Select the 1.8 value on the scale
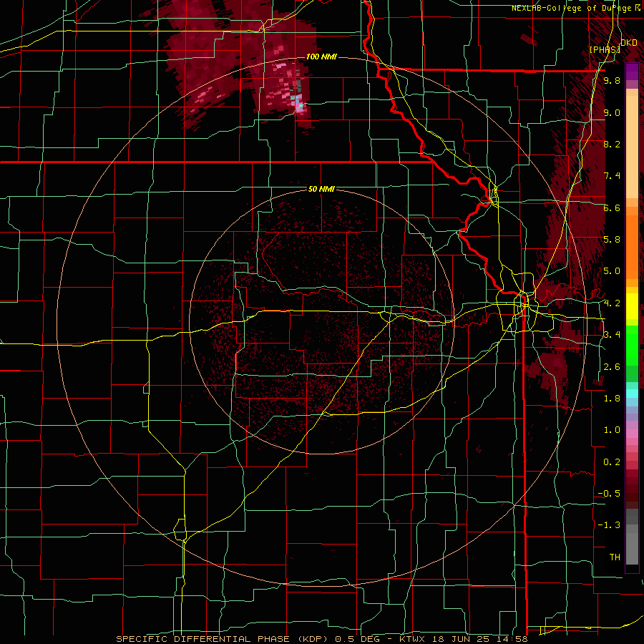Screen dimensions: 644x644 612,399
